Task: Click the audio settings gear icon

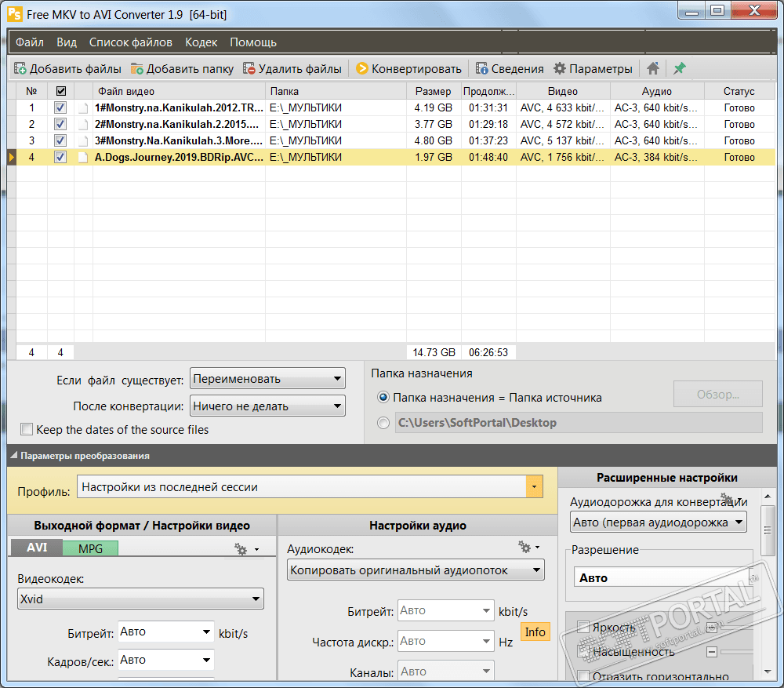Action: (524, 547)
